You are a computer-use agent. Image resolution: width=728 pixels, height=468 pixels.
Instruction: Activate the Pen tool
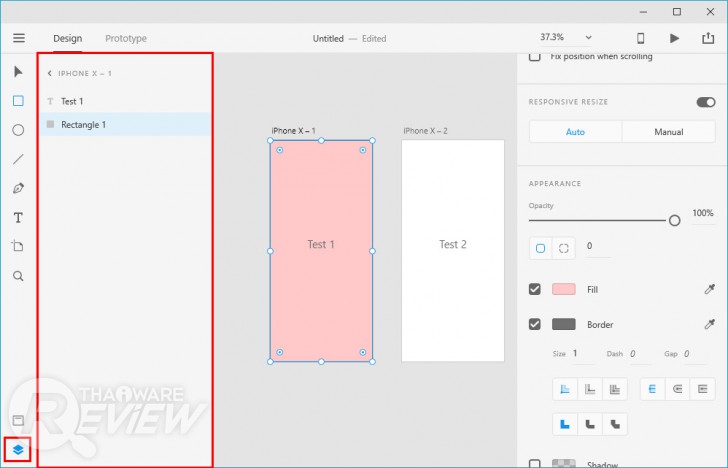[18, 188]
